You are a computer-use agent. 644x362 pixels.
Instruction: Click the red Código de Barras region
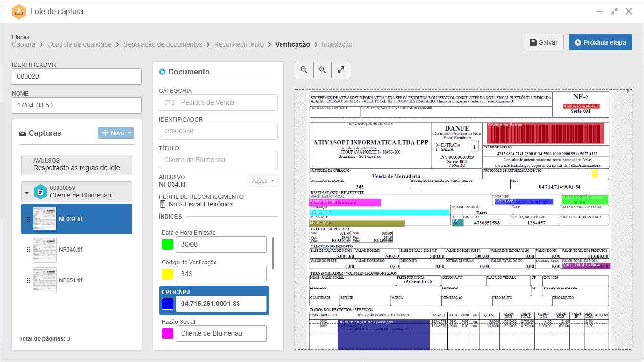tap(545, 133)
